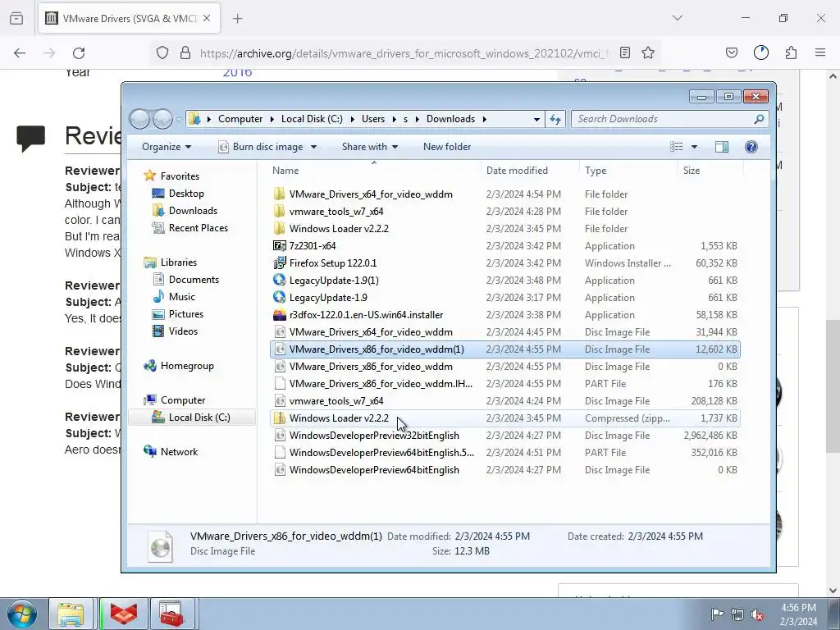The height and width of the screenshot is (630, 840).
Task: Select the Windows Loader v2.2.2 zip icon
Action: [279, 418]
